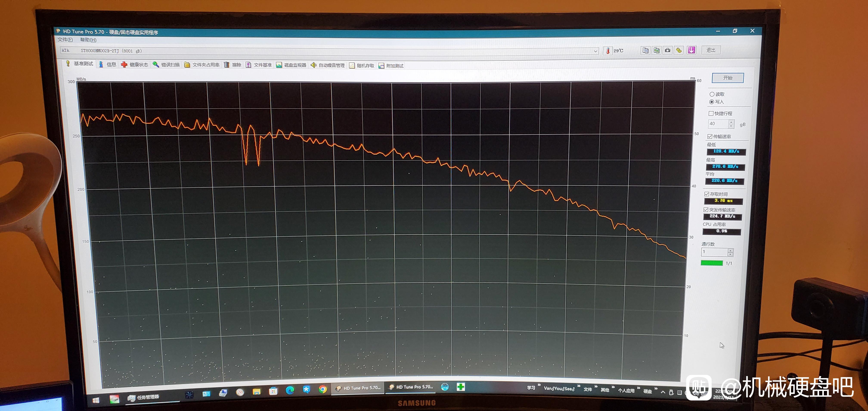This screenshot has width=868, height=411.
Task: Click the green cross taskbar icon
Action: point(461,387)
